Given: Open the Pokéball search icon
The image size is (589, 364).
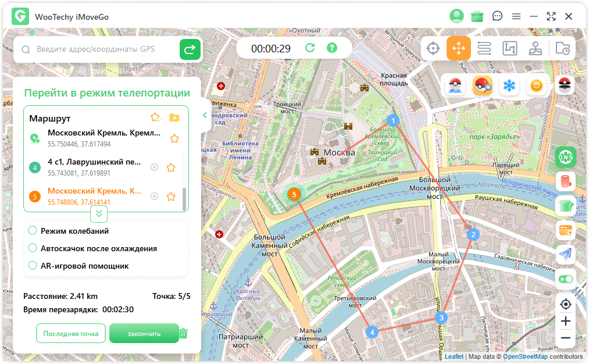Looking at the screenshot, I should pyautogui.click(x=482, y=86).
